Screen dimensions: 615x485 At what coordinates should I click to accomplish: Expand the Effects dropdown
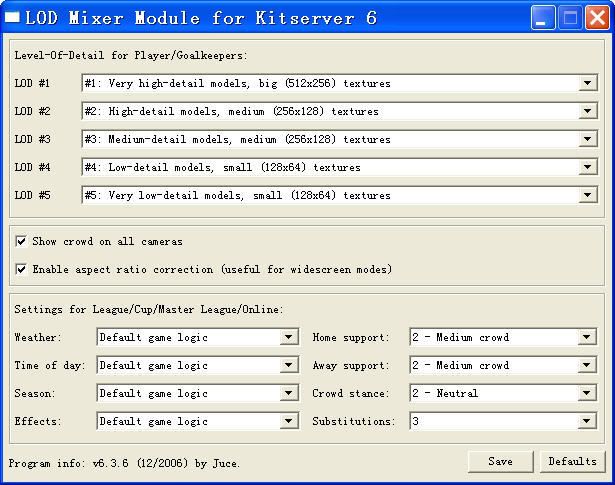coord(288,421)
